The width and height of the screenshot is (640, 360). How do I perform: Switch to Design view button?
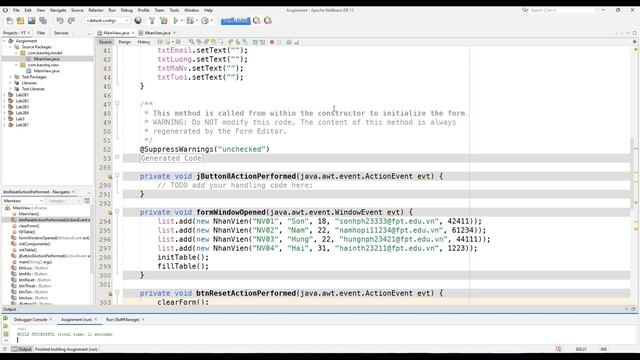tap(124, 42)
